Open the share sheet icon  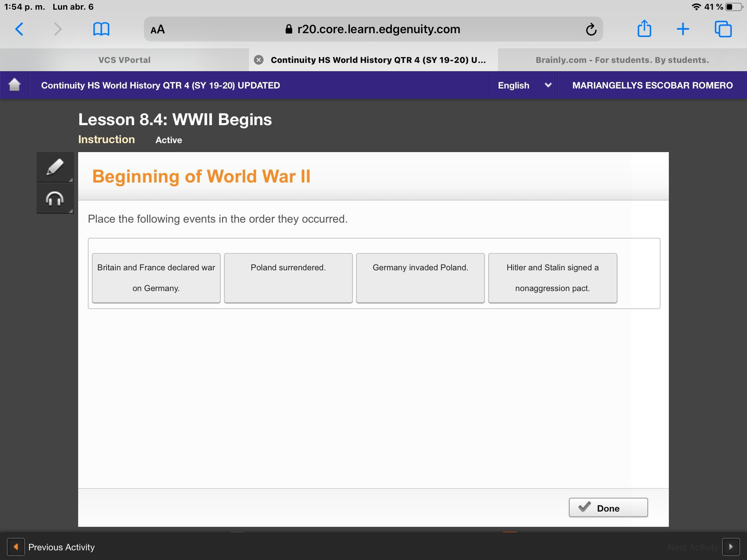[644, 29]
